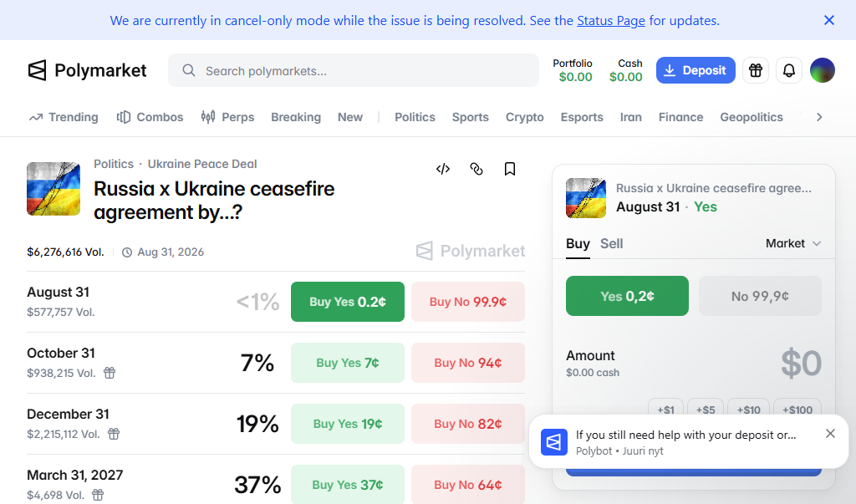The width and height of the screenshot is (856, 504).
Task: Click Buy No 99.9¢ for August 31
Action: click(468, 302)
